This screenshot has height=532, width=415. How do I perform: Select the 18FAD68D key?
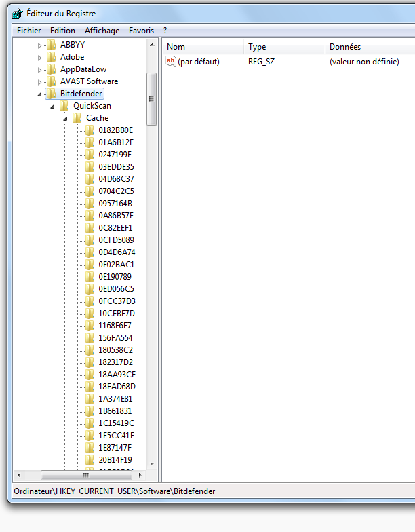coord(117,387)
